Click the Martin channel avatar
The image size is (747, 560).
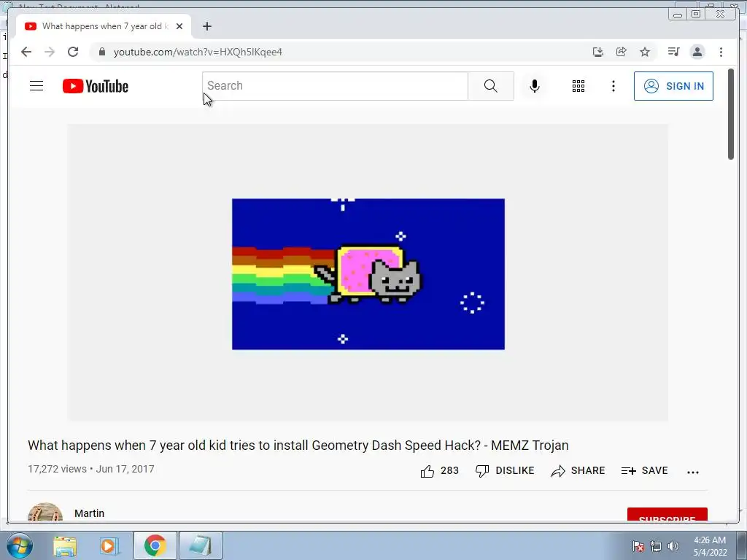pyautogui.click(x=45, y=513)
